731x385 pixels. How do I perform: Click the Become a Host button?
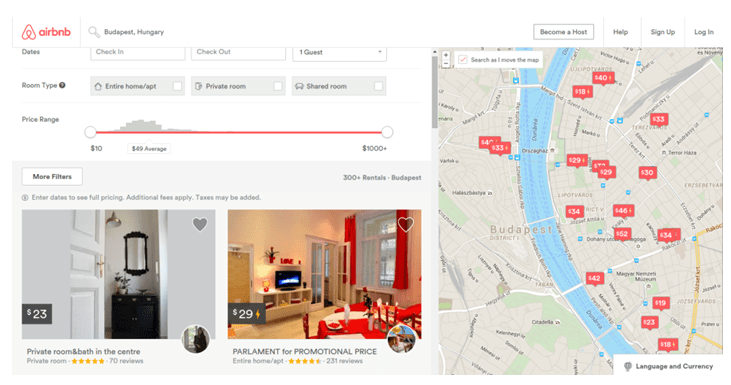563,32
